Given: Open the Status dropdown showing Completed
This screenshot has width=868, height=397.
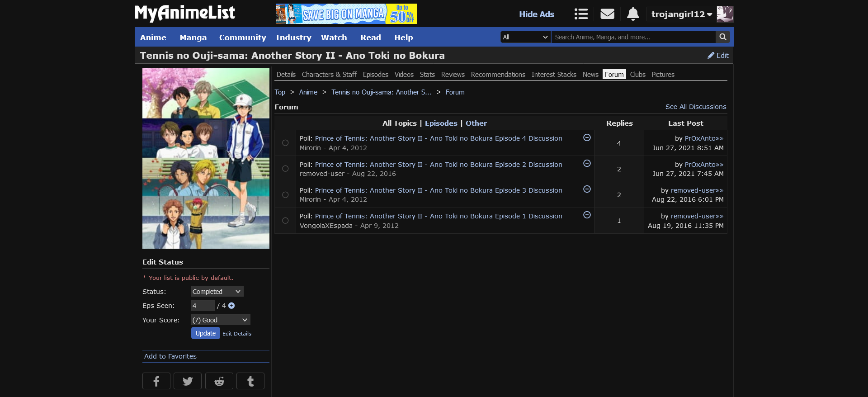Looking at the screenshot, I should point(217,292).
